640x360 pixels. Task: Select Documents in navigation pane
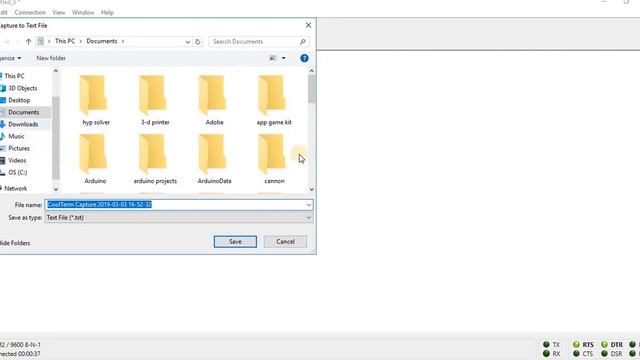tap(24, 112)
